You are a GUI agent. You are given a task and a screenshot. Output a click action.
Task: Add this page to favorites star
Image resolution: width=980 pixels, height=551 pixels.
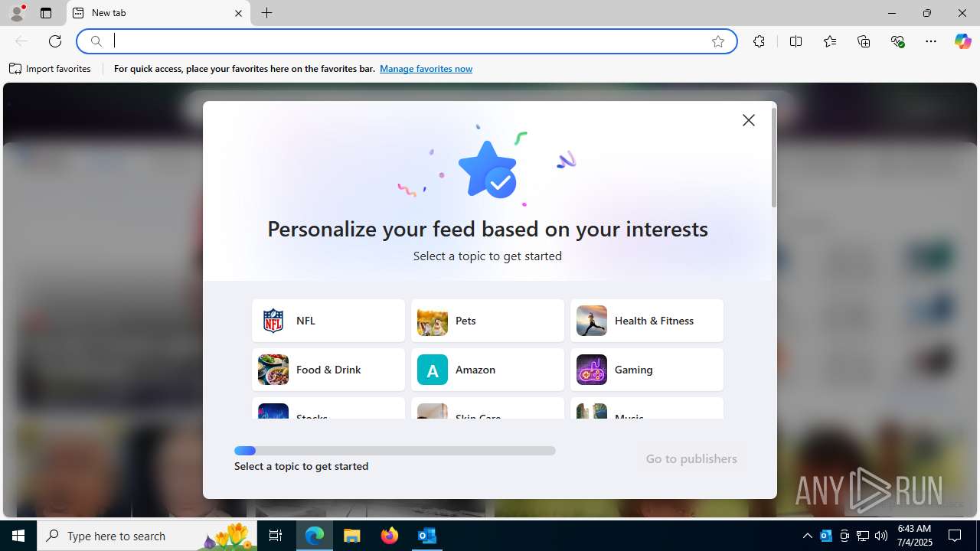[717, 41]
